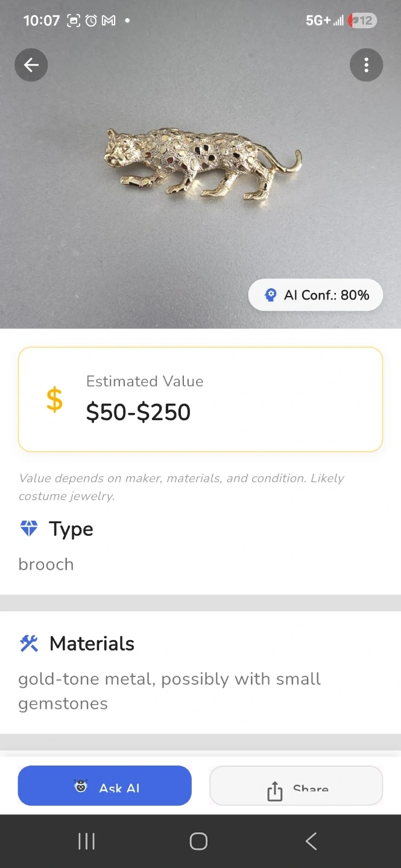Tap the diamond Type icon
401x868 pixels.
click(29, 529)
